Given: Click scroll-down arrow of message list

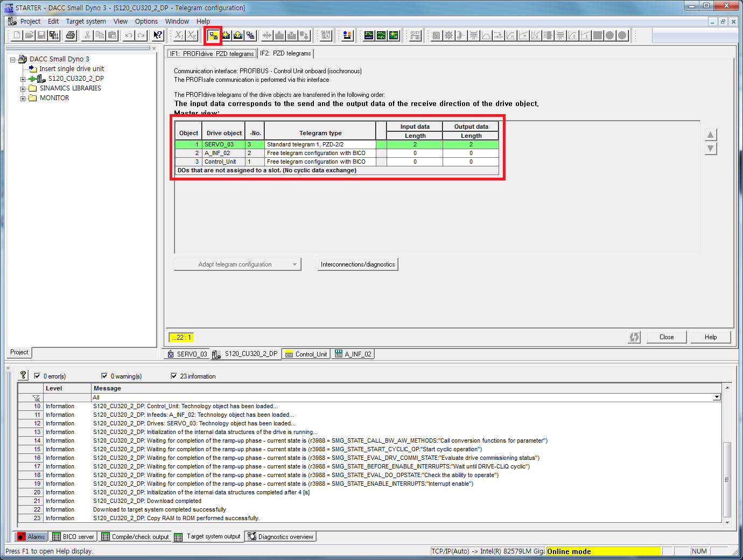Looking at the screenshot, I should (727, 522).
